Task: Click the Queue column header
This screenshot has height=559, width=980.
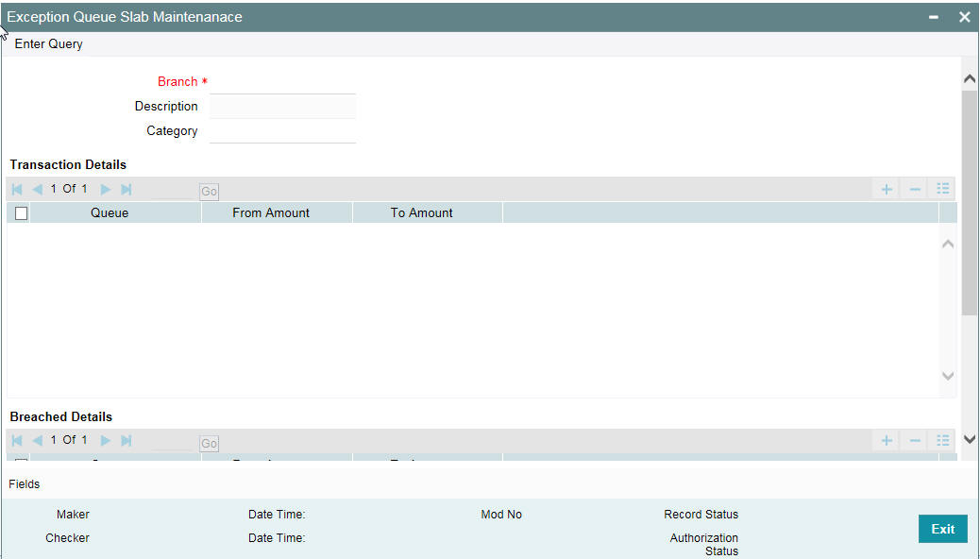Action: click(110, 212)
